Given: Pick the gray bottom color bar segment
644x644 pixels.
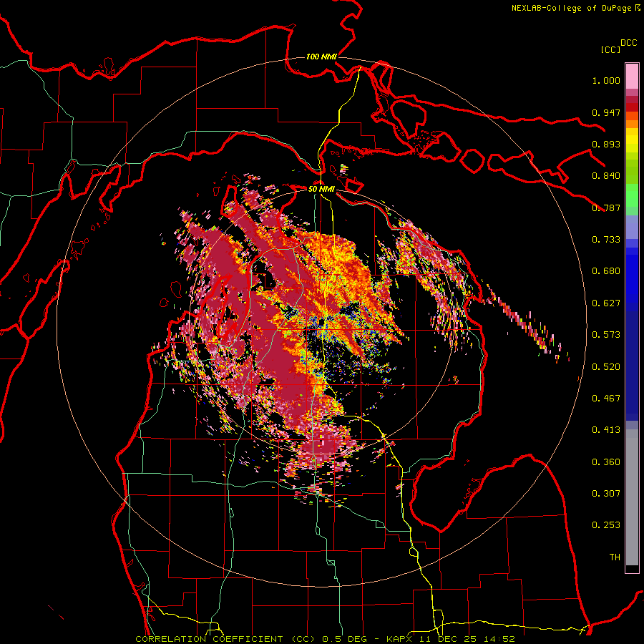Looking at the screenshot, I should [632, 497].
